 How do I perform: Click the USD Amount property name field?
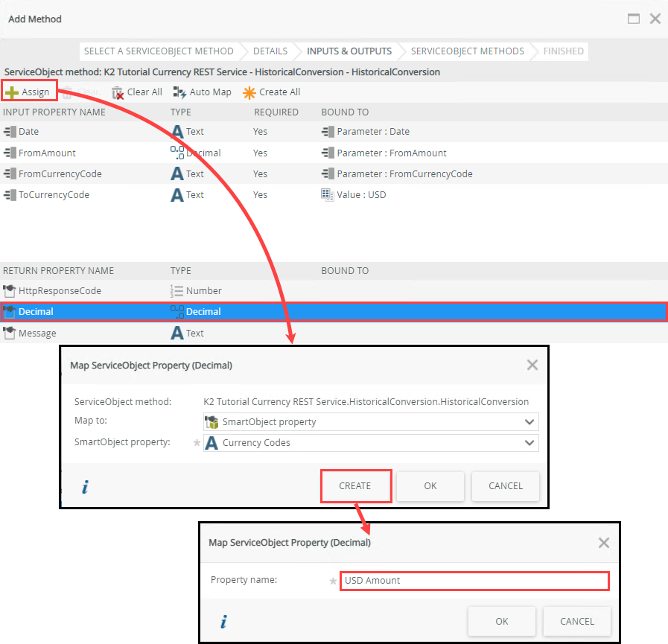pyautogui.click(x=474, y=581)
